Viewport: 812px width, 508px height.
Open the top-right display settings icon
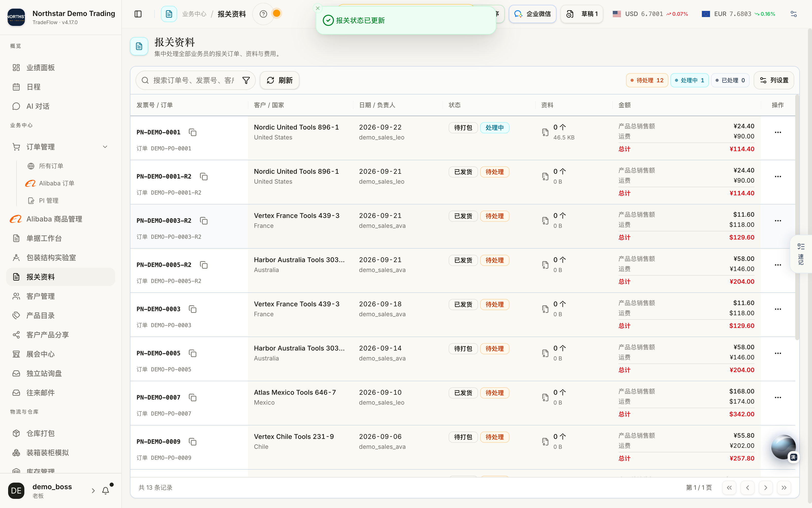click(793, 14)
